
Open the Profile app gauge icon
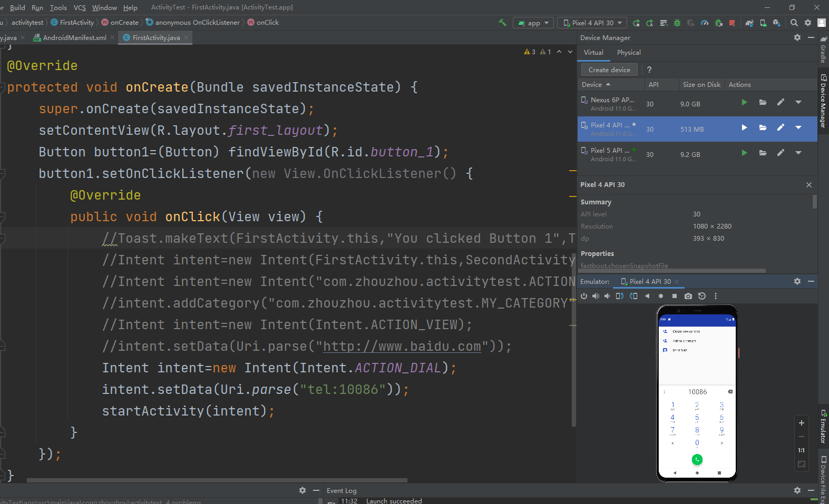pyautogui.click(x=705, y=23)
